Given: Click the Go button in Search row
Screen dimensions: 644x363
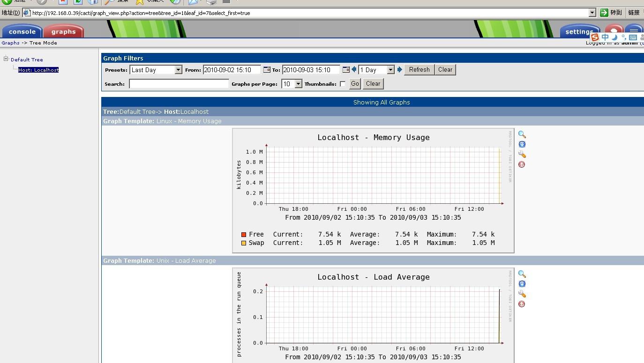Looking at the screenshot, I should [x=355, y=84].
